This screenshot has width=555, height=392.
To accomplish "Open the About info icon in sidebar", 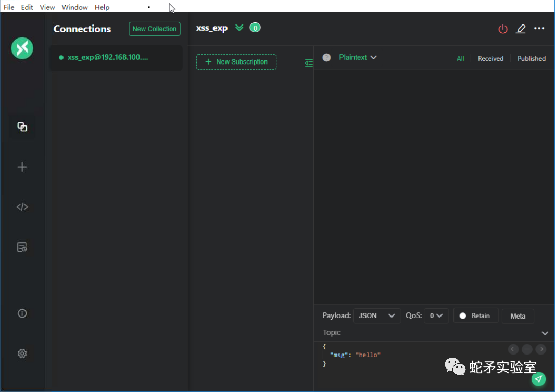I will pyautogui.click(x=22, y=313).
